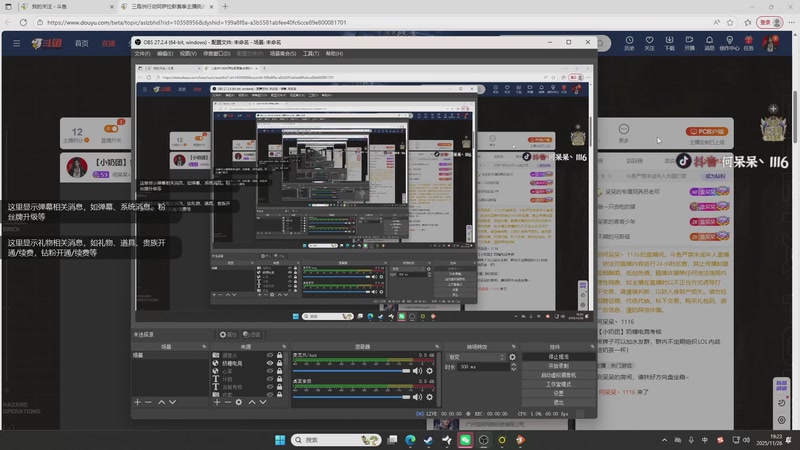Open OBS 文件(F) file menu
Viewport: 800px width, 450px height.
pos(142,54)
